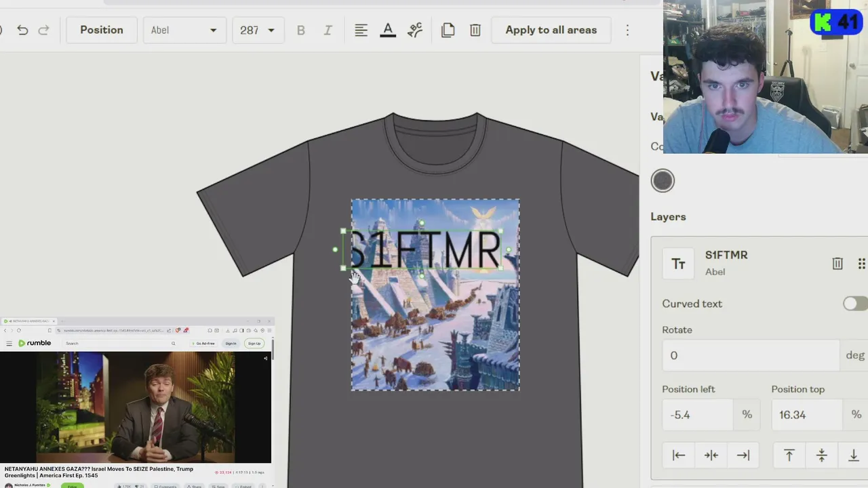The image size is (868, 488).
Task: Select the dark gray shirt color swatch
Action: (x=663, y=181)
